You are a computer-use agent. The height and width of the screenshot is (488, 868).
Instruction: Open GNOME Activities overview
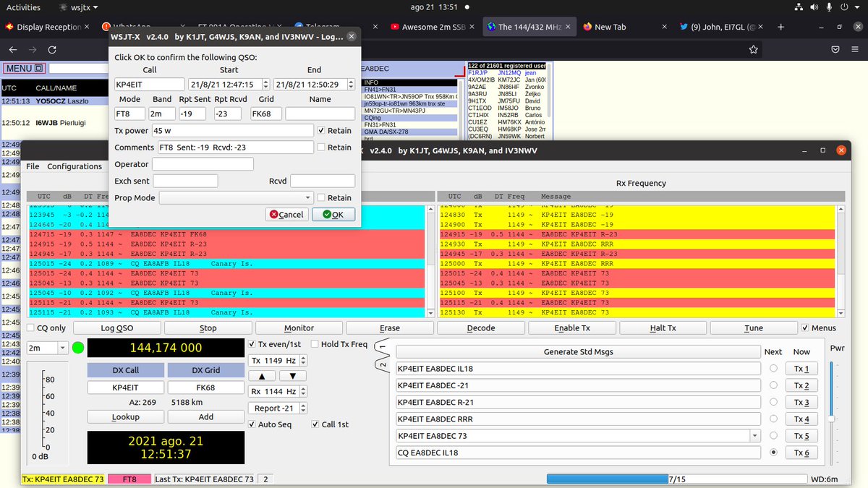point(23,7)
